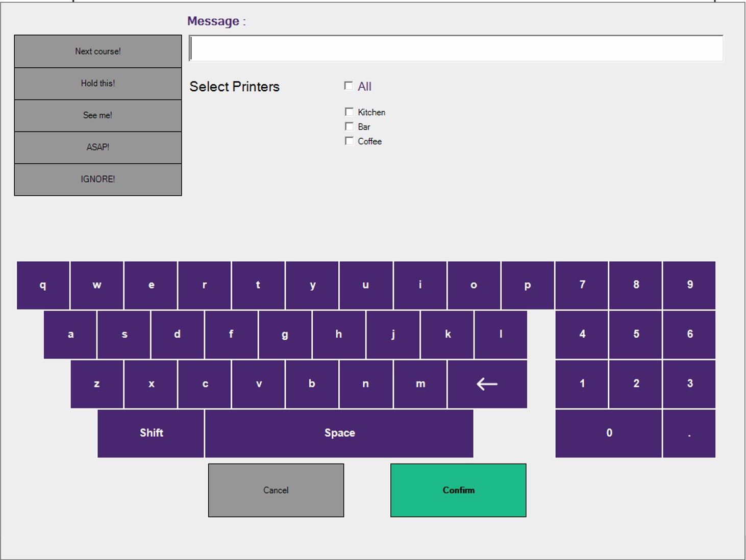Select the Bar printer checkbox

(x=349, y=126)
